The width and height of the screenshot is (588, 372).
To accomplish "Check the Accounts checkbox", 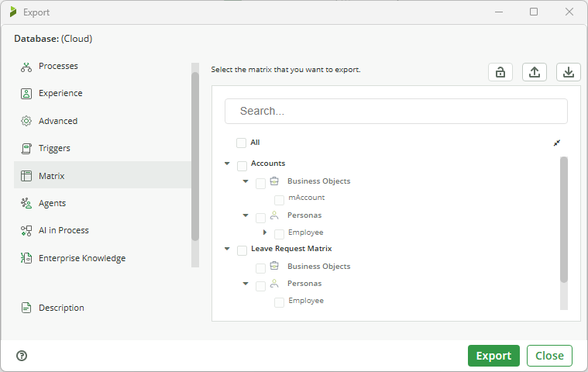I will pyautogui.click(x=242, y=166).
